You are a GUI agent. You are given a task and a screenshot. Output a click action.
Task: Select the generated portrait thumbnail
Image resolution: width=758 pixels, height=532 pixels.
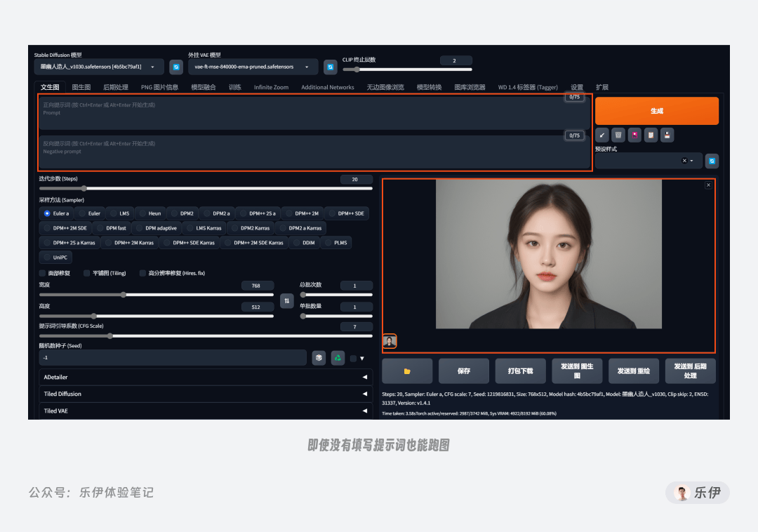(x=390, y=341)
